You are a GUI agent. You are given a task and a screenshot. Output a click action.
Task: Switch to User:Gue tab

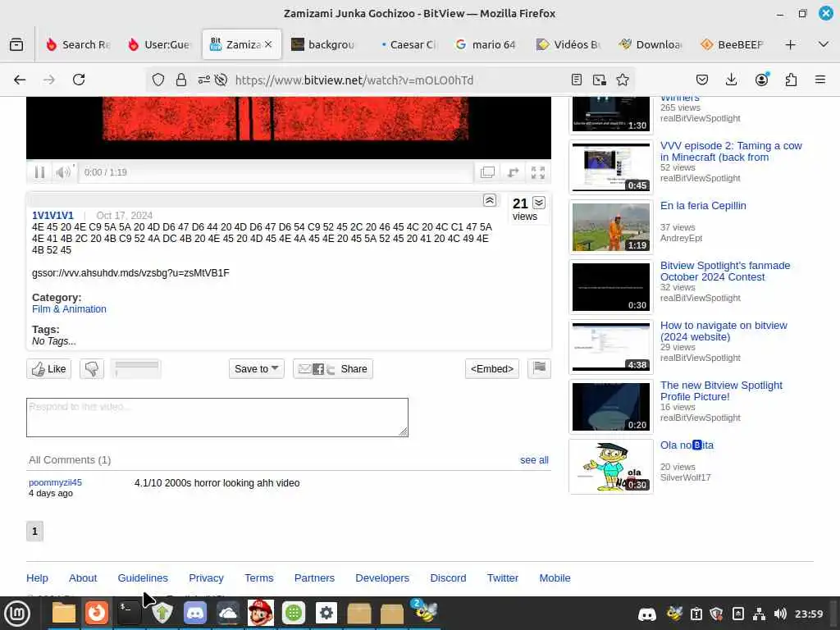(159, 44)
